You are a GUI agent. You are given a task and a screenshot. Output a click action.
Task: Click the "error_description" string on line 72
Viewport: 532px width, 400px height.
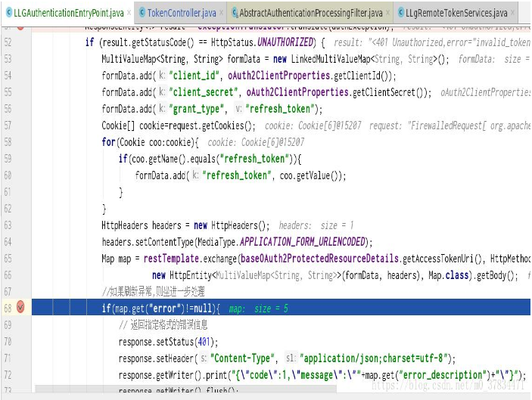443,375
